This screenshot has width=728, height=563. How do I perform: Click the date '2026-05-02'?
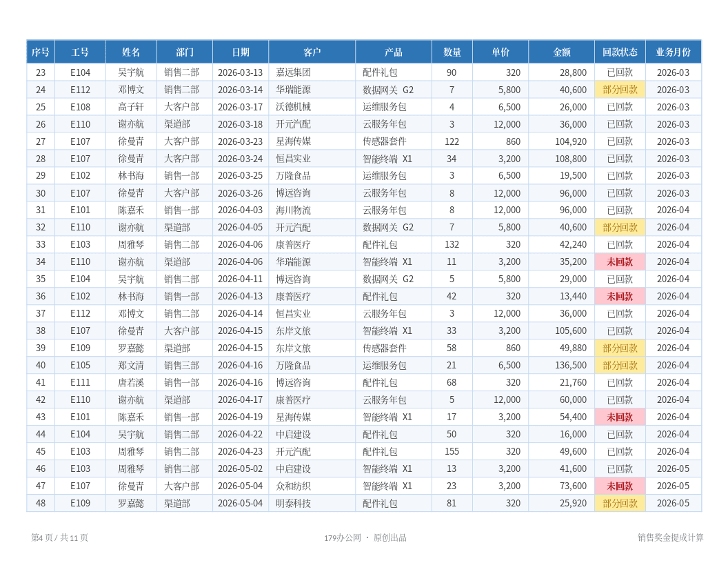click(x=241, y=468)
